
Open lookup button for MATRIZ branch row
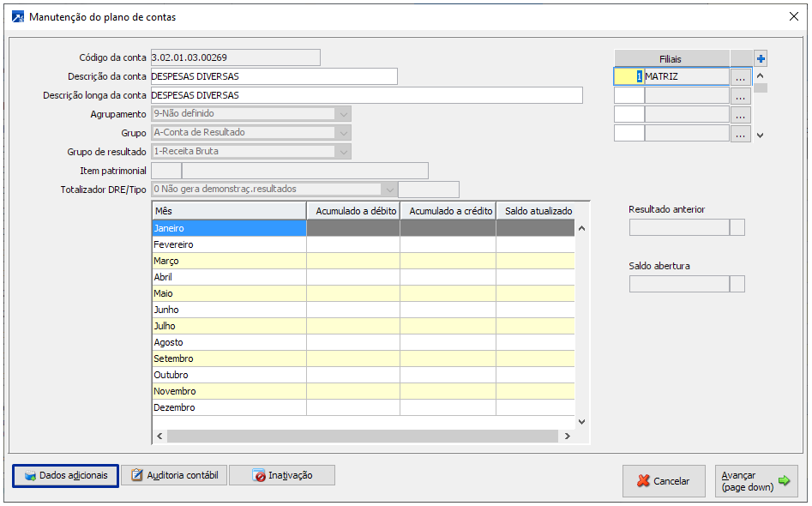741,76
